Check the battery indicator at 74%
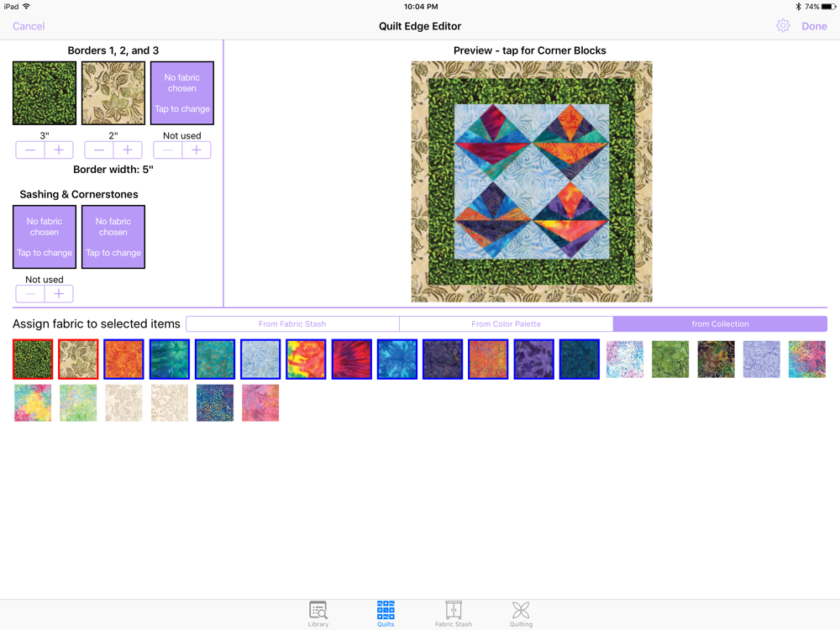Screen dimensions: 840x630 click(828, 7)
